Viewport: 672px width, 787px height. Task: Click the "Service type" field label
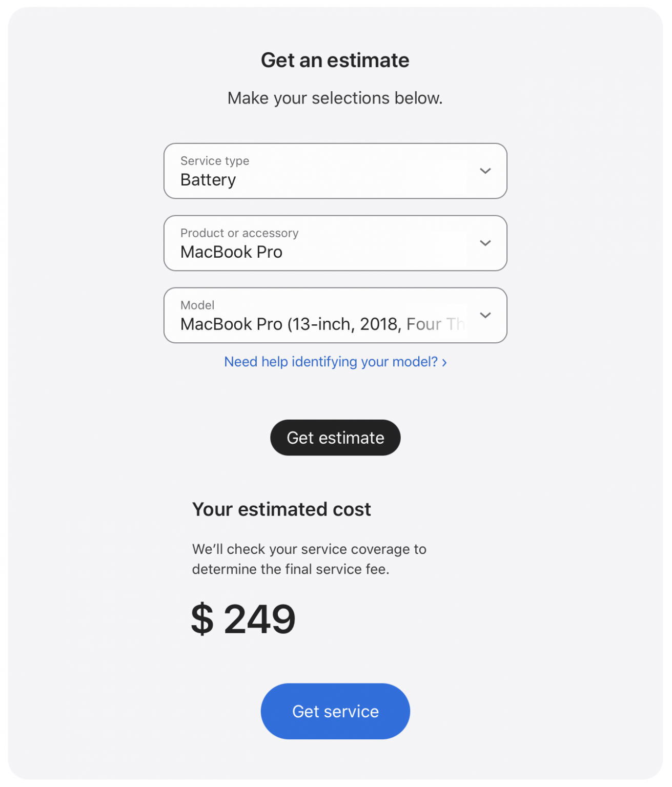pos(215,161)
